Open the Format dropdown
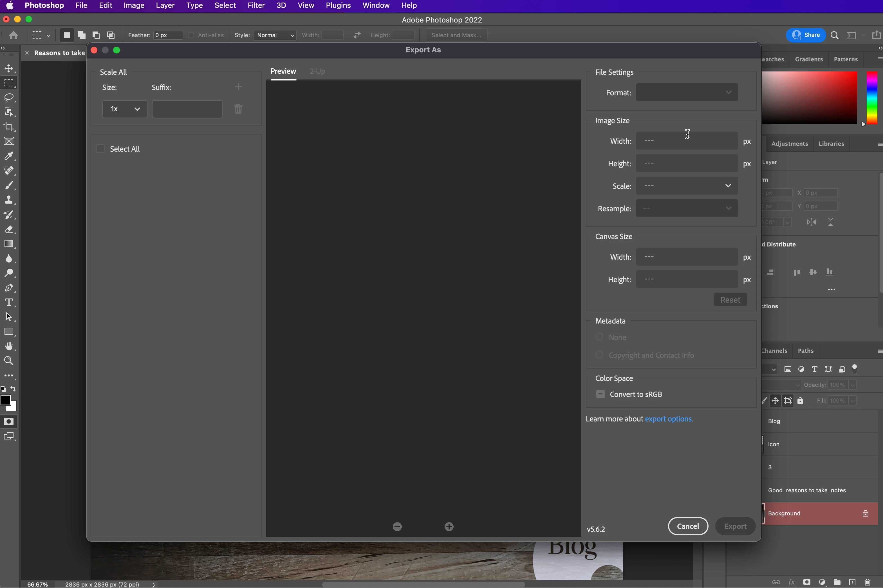This screenshot has width=883, height=588. [x=687, y=93]
